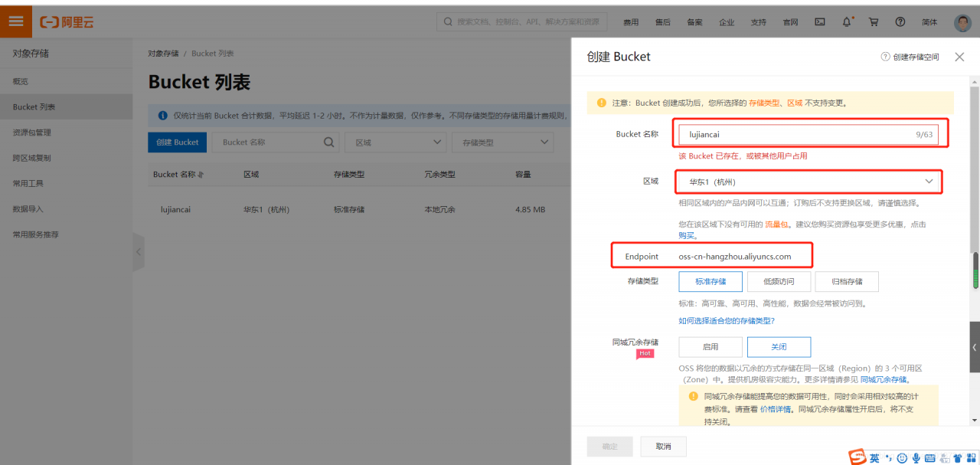Open the 存储类型 filter dropdown
980x465 pixels.
pyautogui.click(x=502, y=142)
